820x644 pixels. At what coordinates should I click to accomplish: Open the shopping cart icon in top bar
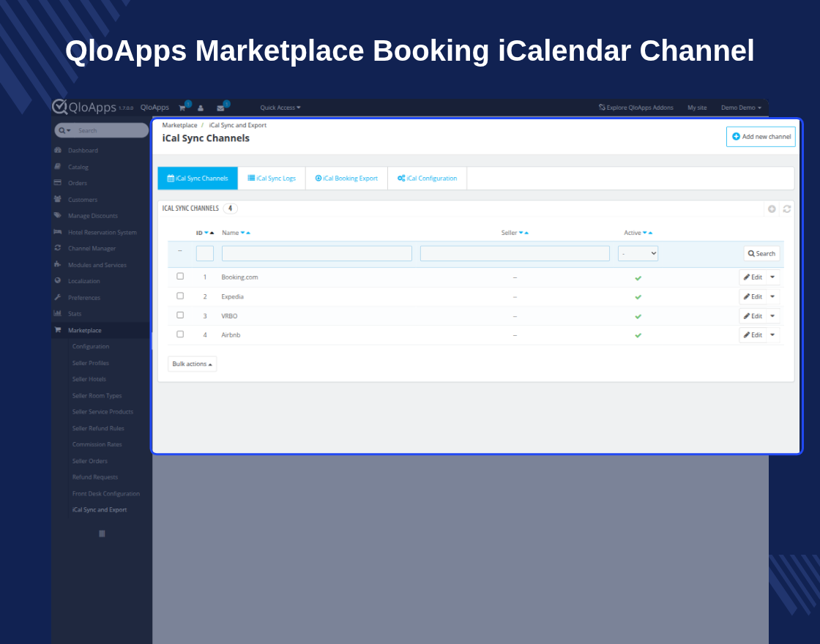point(182,108)
